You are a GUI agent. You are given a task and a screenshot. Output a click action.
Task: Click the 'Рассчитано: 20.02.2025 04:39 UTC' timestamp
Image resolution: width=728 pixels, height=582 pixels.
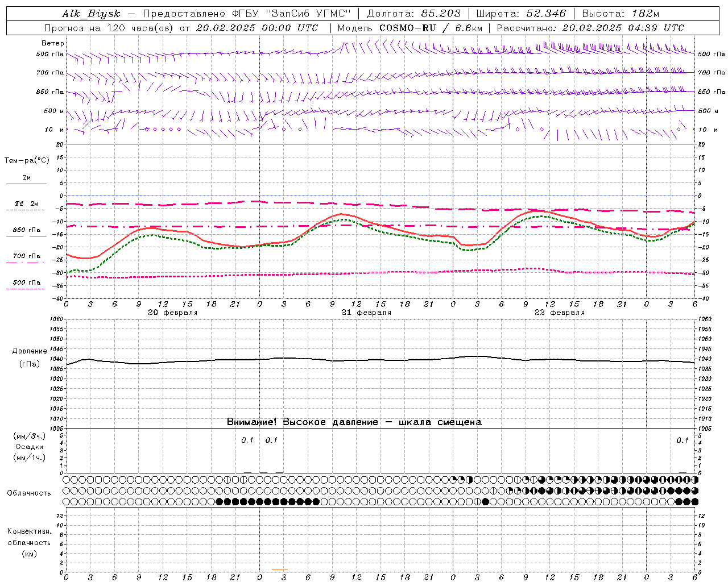pyautogui.click(x=590, y=28)
